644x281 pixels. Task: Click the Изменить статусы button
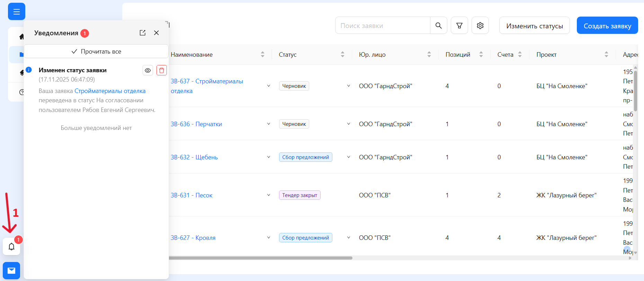pos(534,26)
